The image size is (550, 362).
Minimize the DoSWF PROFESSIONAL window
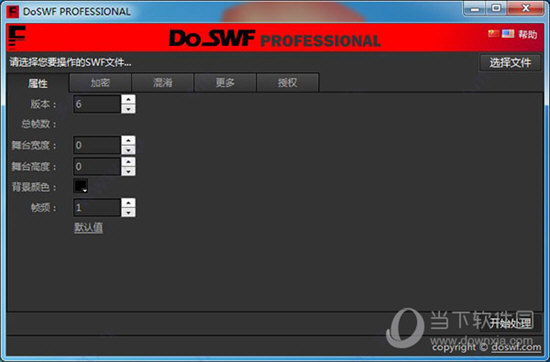point(475,8)
